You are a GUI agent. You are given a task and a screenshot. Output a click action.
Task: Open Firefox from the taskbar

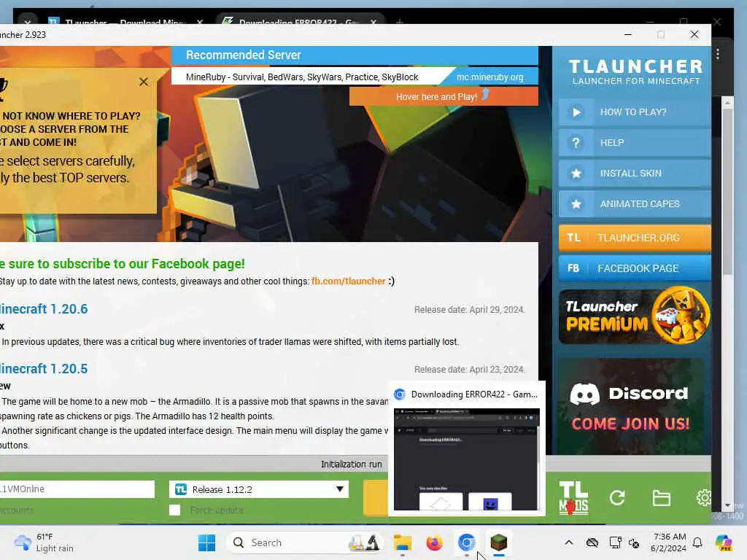[435, 542]
